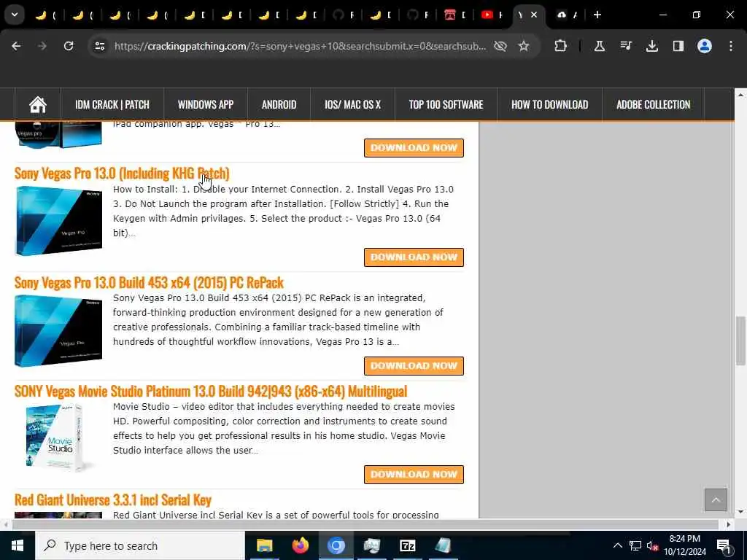Open the notepad-style taskbar icon
Screen dimensions: 747x560
443,545
